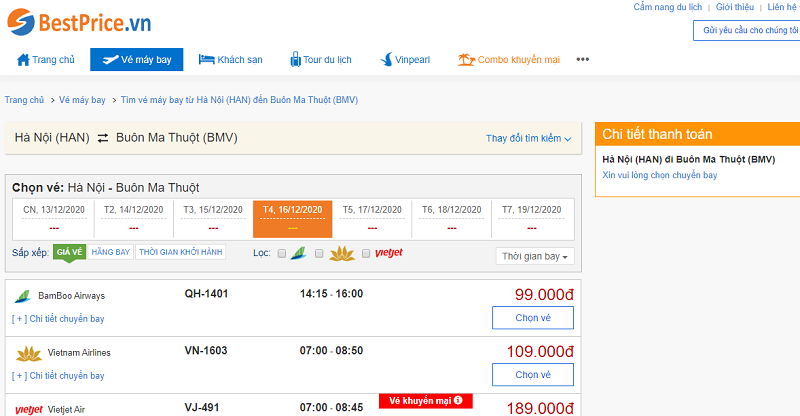Click the bed icon for Khách sạn

[x=206, y=59]
